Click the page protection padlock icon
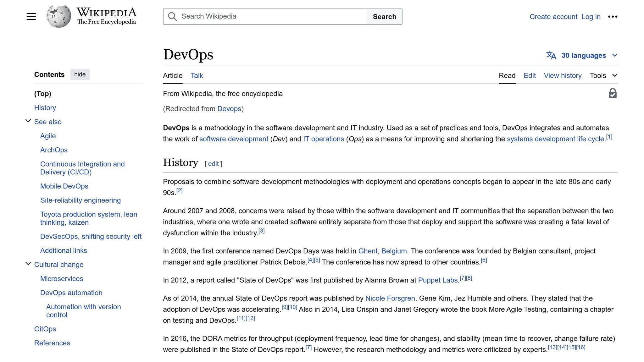Viewport: 644px width, 362px height. (x=613, y=93)
